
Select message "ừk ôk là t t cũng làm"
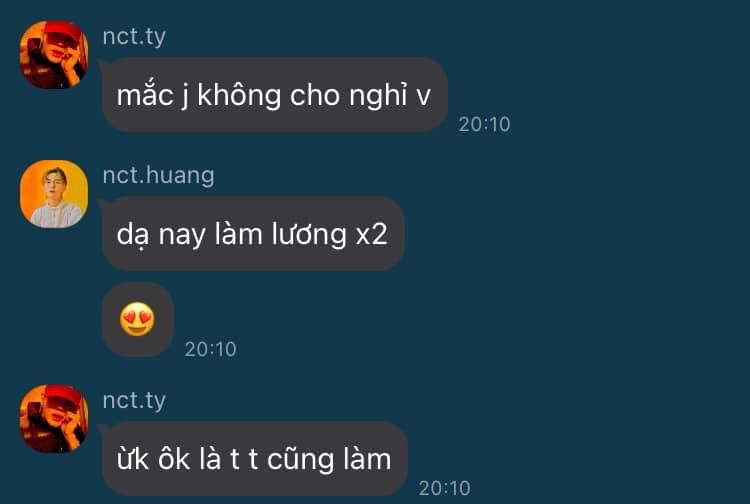click(x=254, y=459)
